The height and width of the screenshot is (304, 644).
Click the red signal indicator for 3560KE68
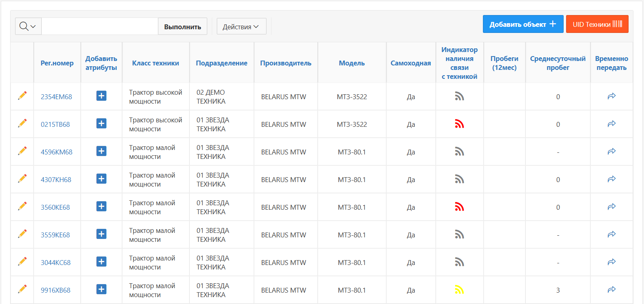pyautogui.click(x=459, y=207)
